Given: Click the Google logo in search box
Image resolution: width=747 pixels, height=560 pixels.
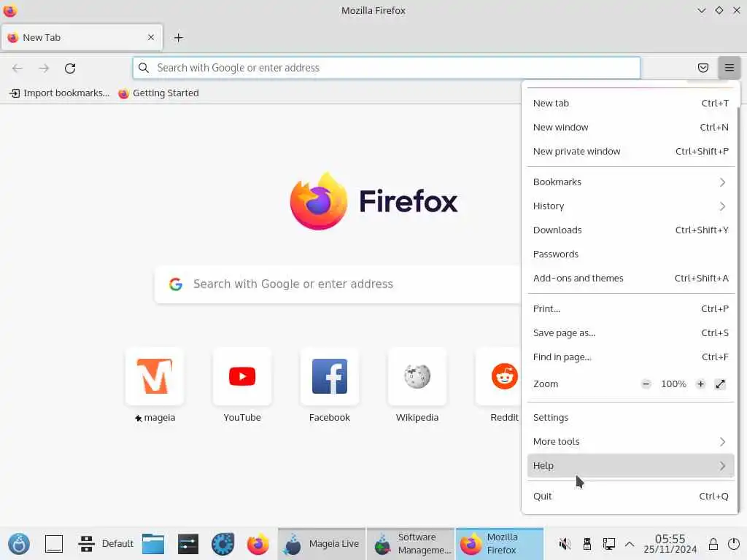Looking at the screenshot, I should coord(176,284).
